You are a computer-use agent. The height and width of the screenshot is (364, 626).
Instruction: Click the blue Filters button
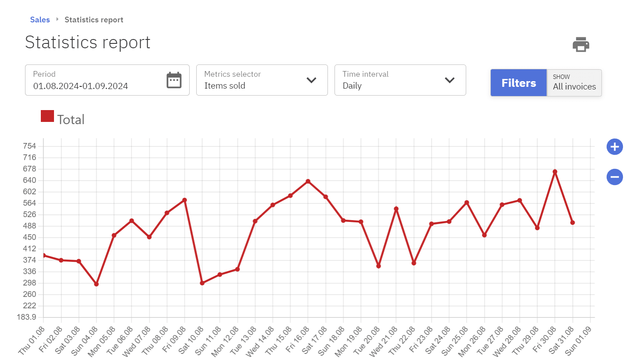pos(518,83)
